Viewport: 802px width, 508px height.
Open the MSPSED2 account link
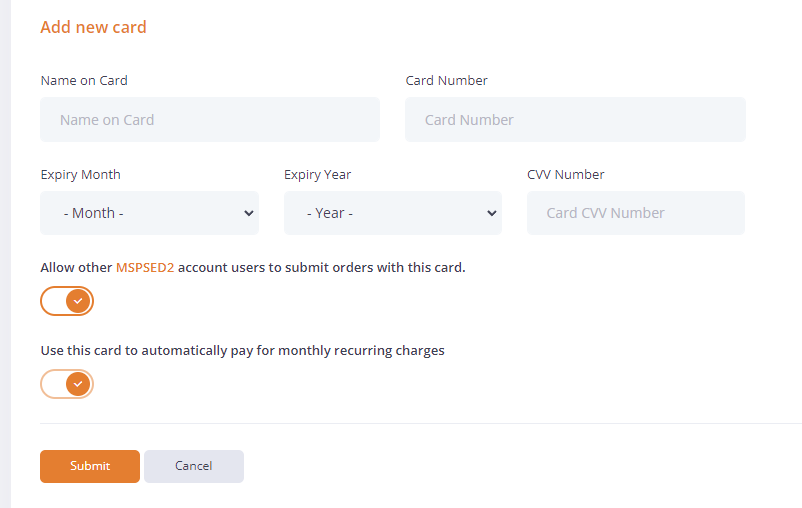coord(145,268)
